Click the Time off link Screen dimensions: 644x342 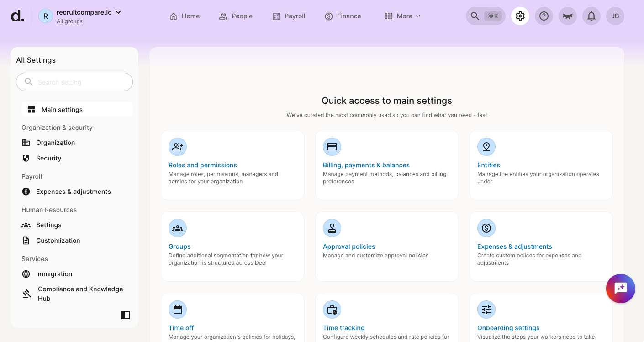181,328
